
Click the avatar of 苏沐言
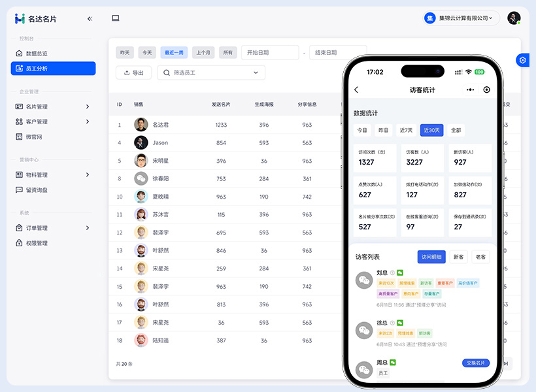coord(141,214)
